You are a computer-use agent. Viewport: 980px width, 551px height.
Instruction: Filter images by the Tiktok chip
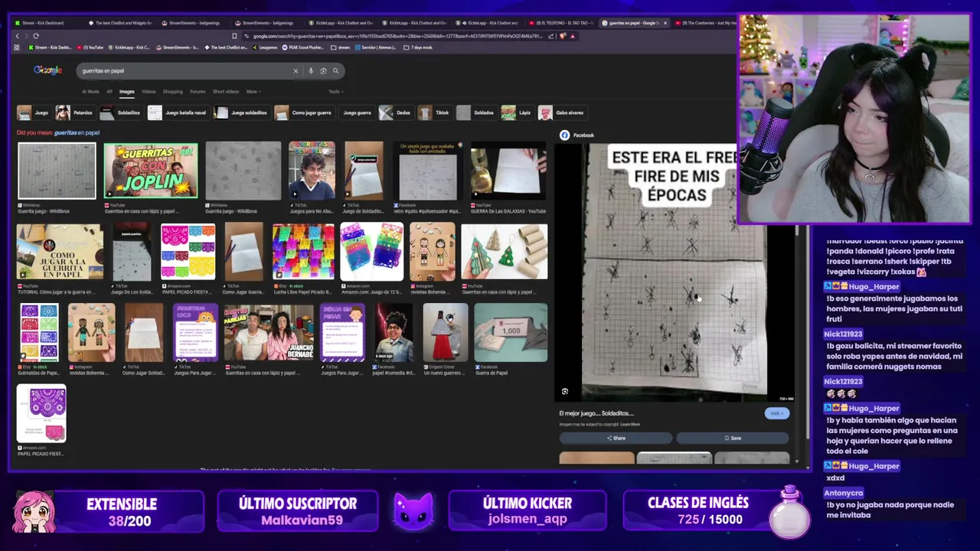click(x=435, y=113)
